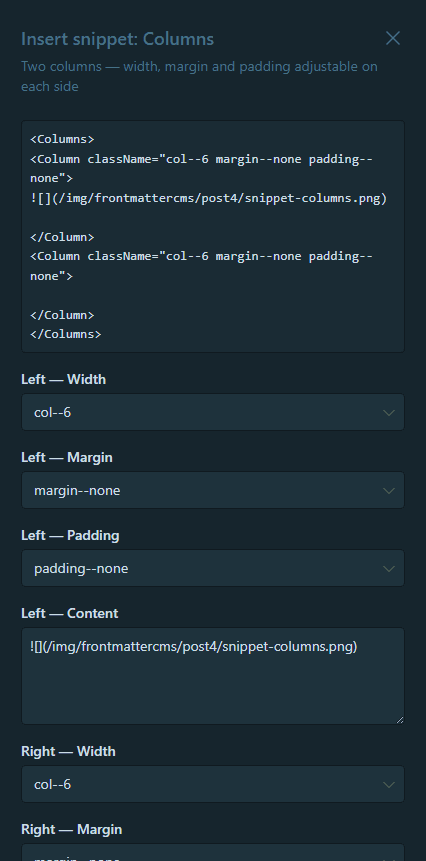
Task: Click the resize grip of Left Content textarea
Action: click(400, 720)
